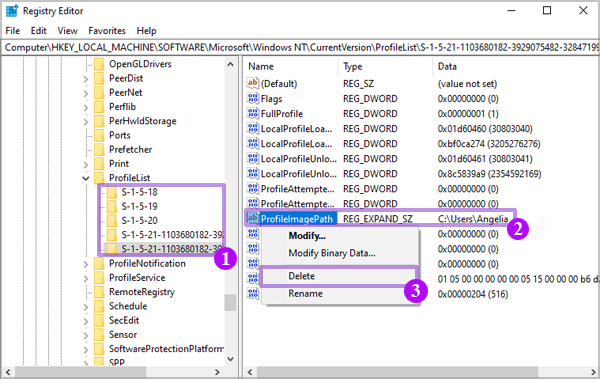The image size is (600, 379).
Task: Select the ProfileService tree key
Action: pyautogui.click(x=137, y=278)
